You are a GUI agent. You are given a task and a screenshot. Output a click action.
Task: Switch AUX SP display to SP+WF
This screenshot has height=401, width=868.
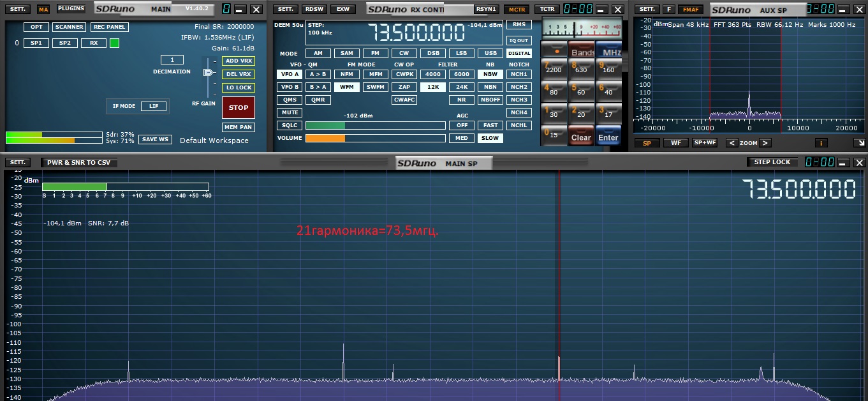tap(705, 143)
